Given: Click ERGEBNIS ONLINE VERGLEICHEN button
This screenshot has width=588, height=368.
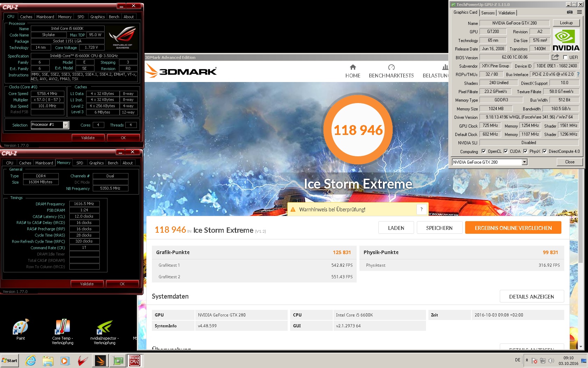Looking at the screenshot, I should click(x=513, y=228).
